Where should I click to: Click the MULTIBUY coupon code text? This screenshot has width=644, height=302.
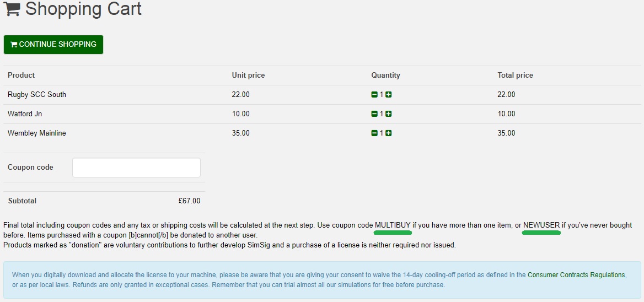point(393,225)
